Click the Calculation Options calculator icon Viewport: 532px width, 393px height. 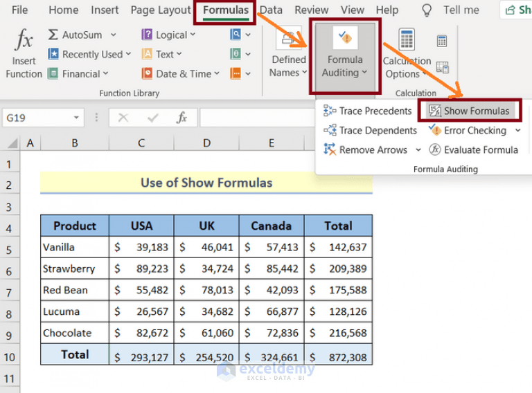(407, 39)
